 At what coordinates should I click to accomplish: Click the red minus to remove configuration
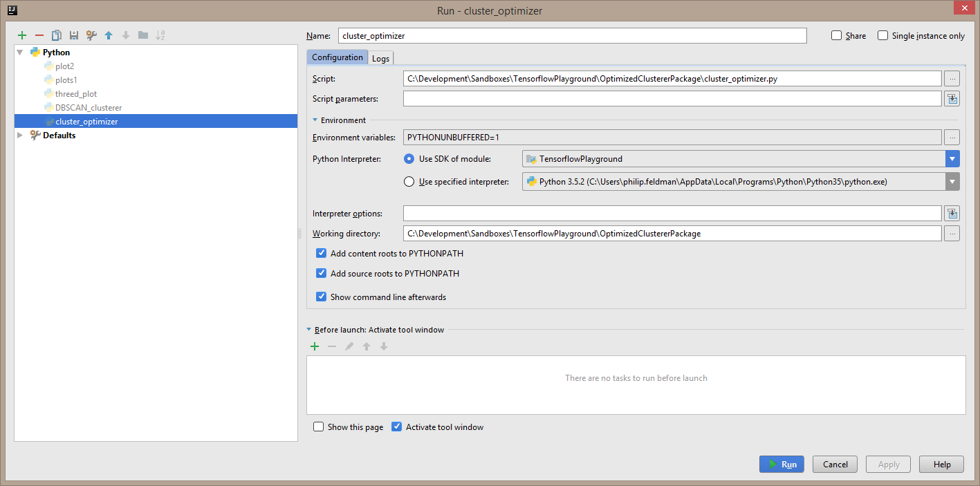click(x=39, y=35)
